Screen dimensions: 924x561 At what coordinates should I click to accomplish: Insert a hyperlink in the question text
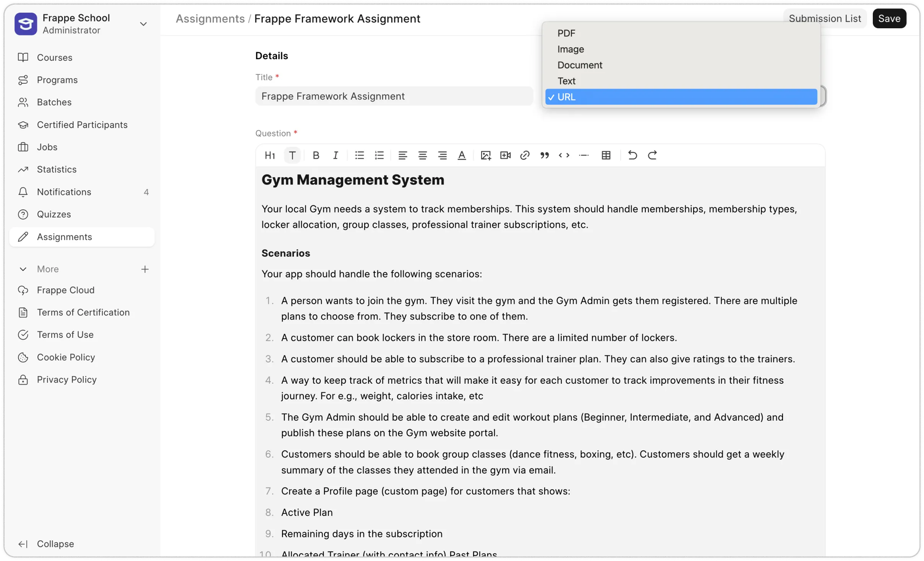[525, 155]
